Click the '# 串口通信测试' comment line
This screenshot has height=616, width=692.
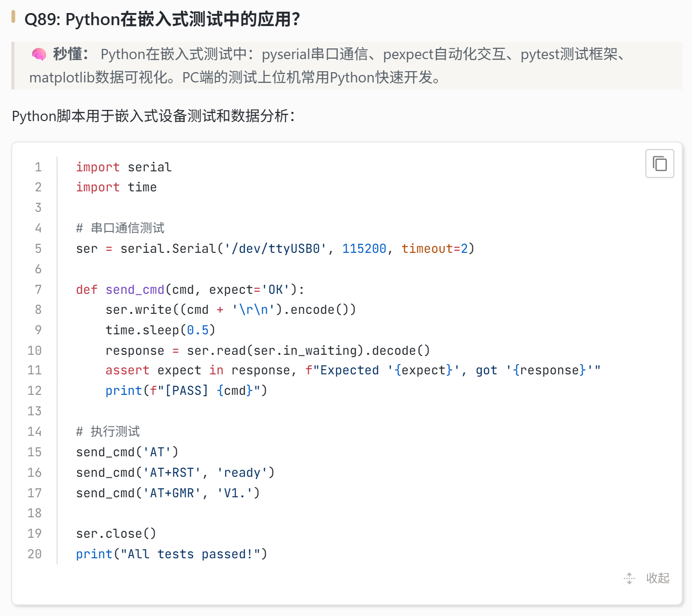click(x=120, y=228)
